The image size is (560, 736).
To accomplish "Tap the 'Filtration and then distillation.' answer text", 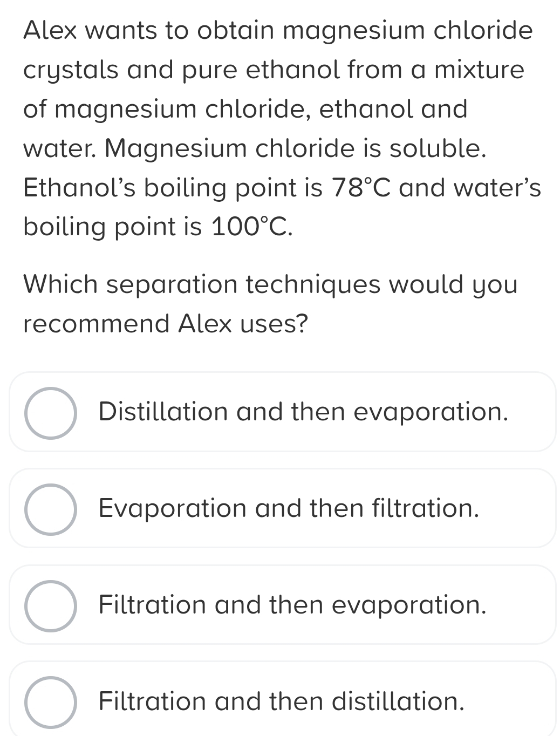I will coord(282,701).
